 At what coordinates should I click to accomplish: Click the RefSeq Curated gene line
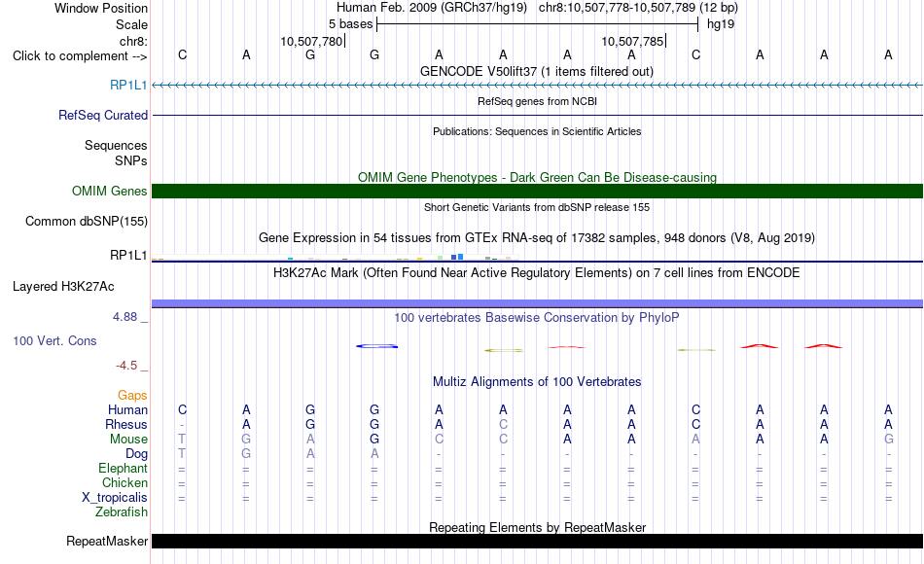[537, 115]
